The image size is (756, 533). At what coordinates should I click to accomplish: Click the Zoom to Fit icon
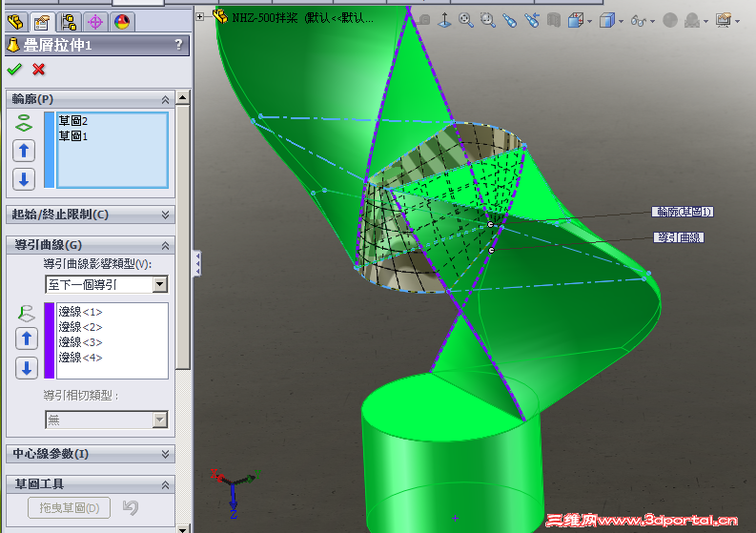coord(466,20)
